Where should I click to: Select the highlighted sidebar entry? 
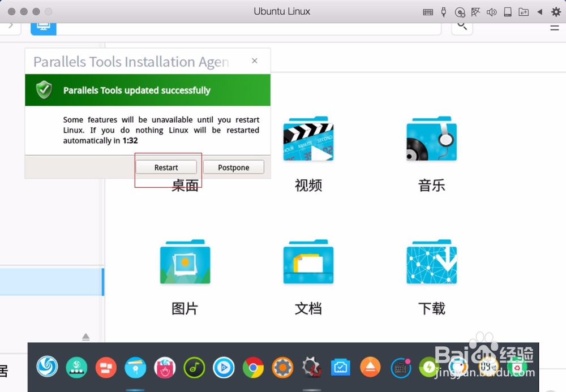click(x=52, y=282)
